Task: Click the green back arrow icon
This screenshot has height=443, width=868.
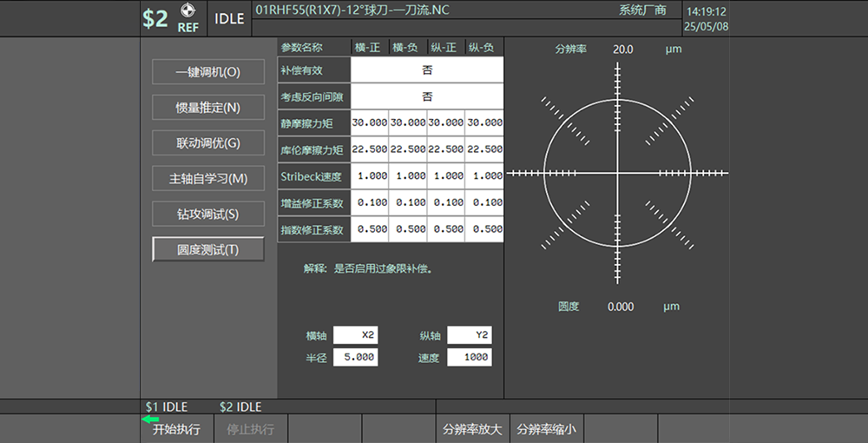Action: click(150, 419)
